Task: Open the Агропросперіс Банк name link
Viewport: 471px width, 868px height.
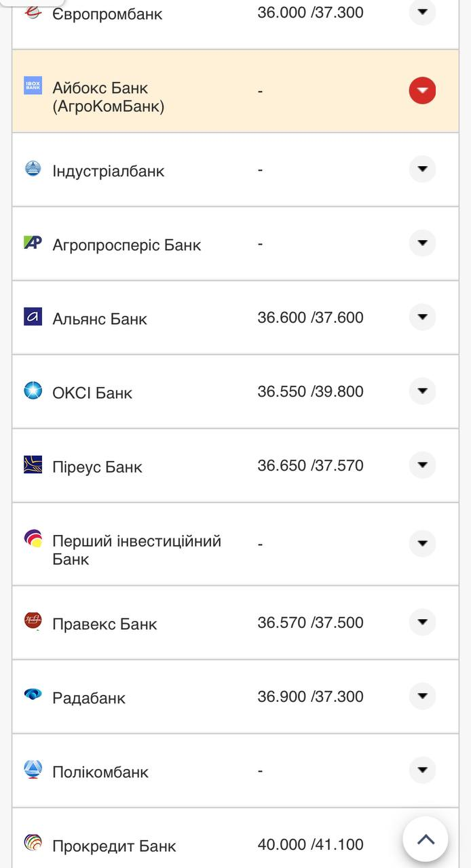Action: (x=126, y=245)
